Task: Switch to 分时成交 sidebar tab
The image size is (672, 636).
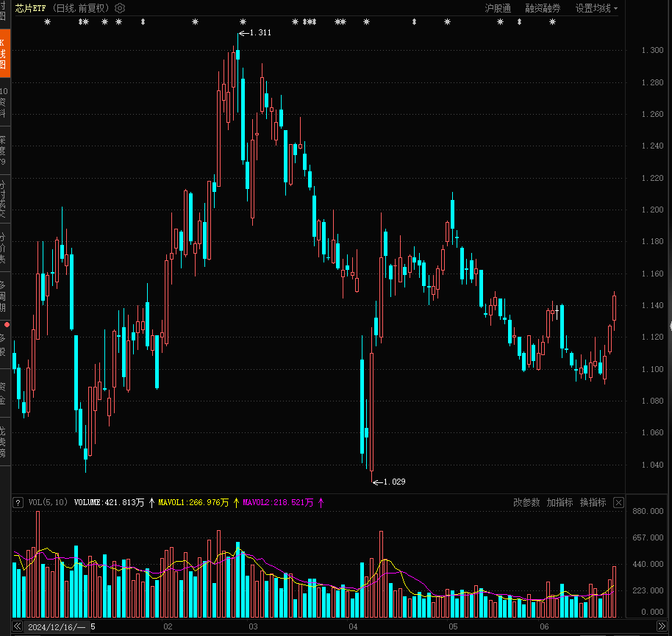Action: click(4, 199)
